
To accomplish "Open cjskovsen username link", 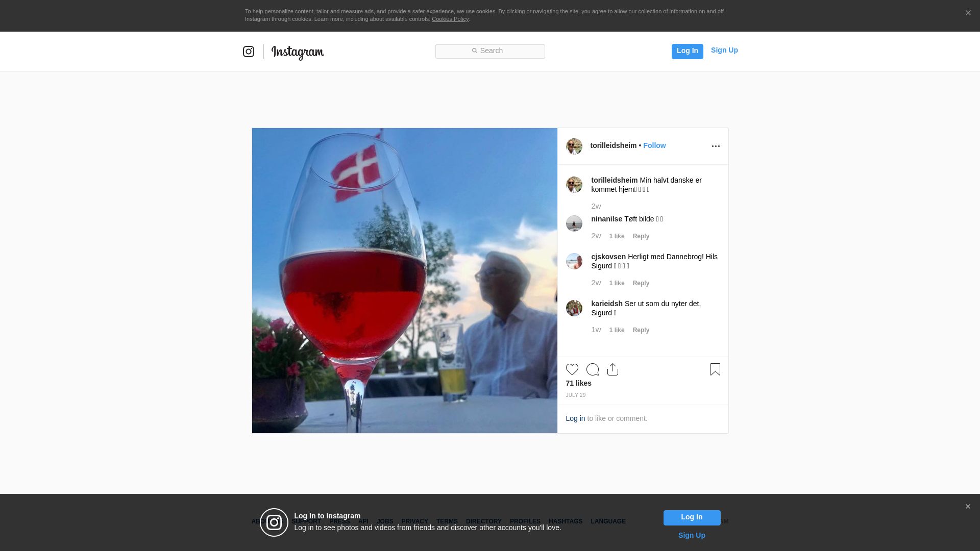I will point(608,257).
